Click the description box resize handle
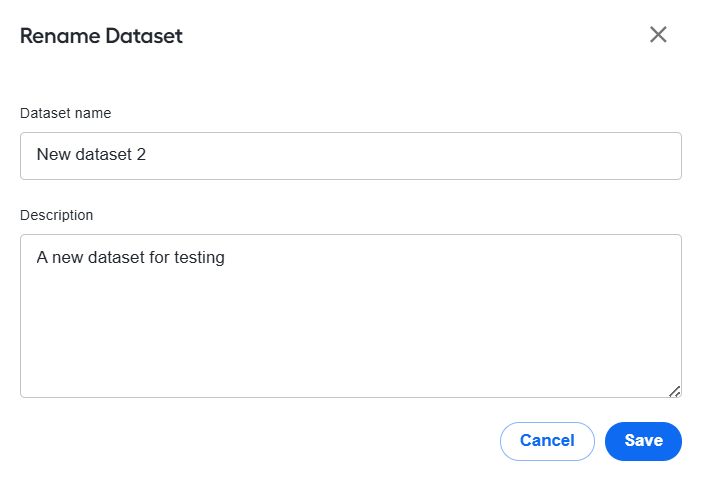This screenshot has width=702, height=483. [675, 391]
